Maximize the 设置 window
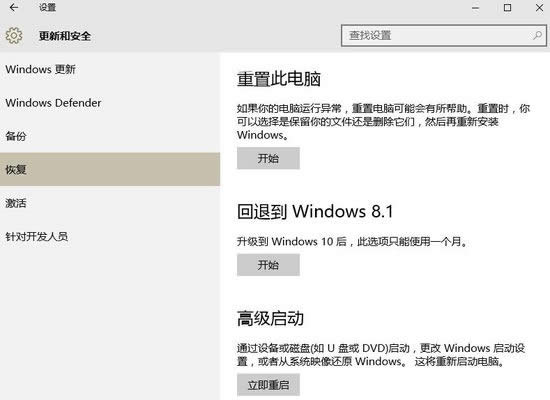Image resolution: width=550 pixels, height=400 pixels. 507,7
